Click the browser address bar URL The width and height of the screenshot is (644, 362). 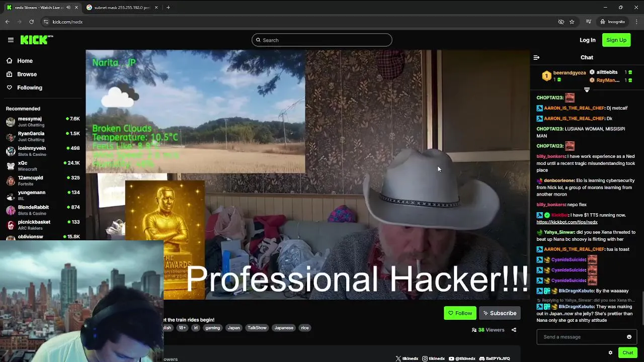(67, 22)
